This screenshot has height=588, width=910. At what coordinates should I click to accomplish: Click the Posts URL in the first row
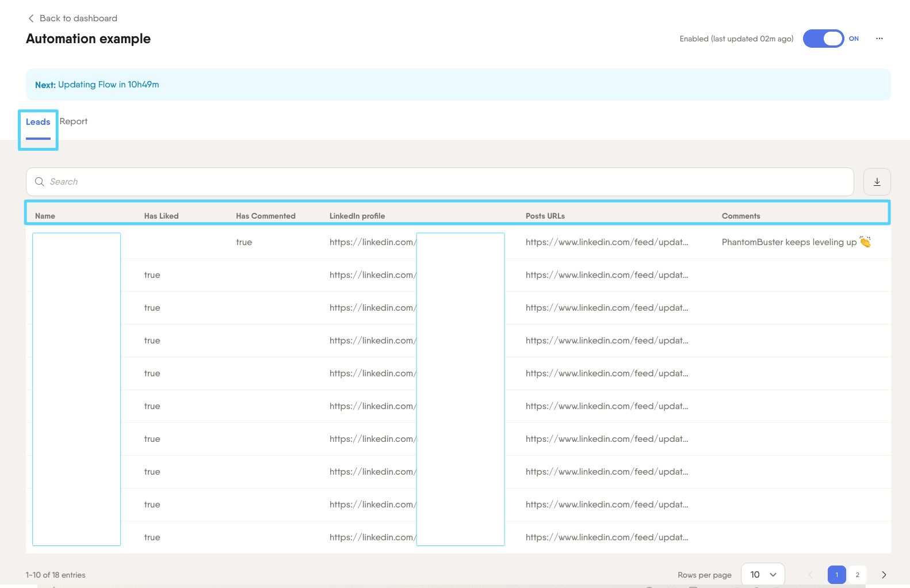tap(607, 242)
